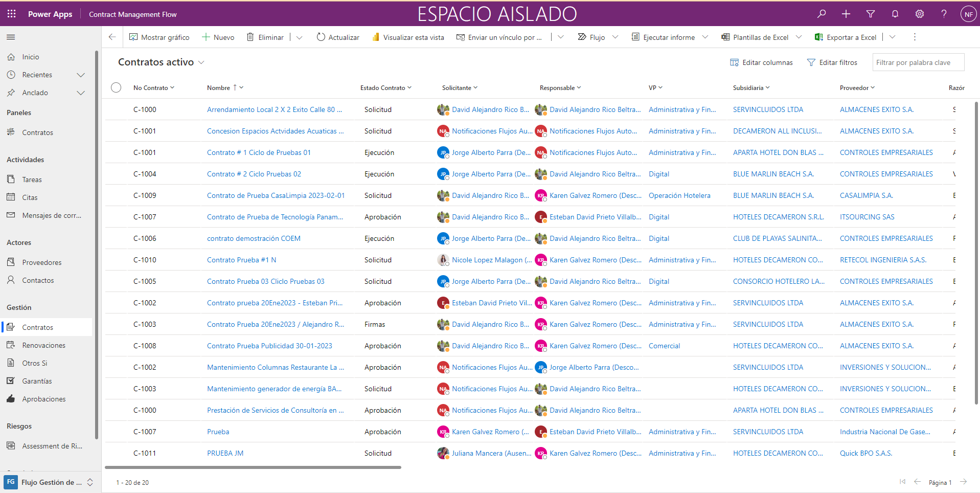This screenshot has height=493, width=980.
Task: Click the plus quick-create icon in header
Action: point(846,14)
